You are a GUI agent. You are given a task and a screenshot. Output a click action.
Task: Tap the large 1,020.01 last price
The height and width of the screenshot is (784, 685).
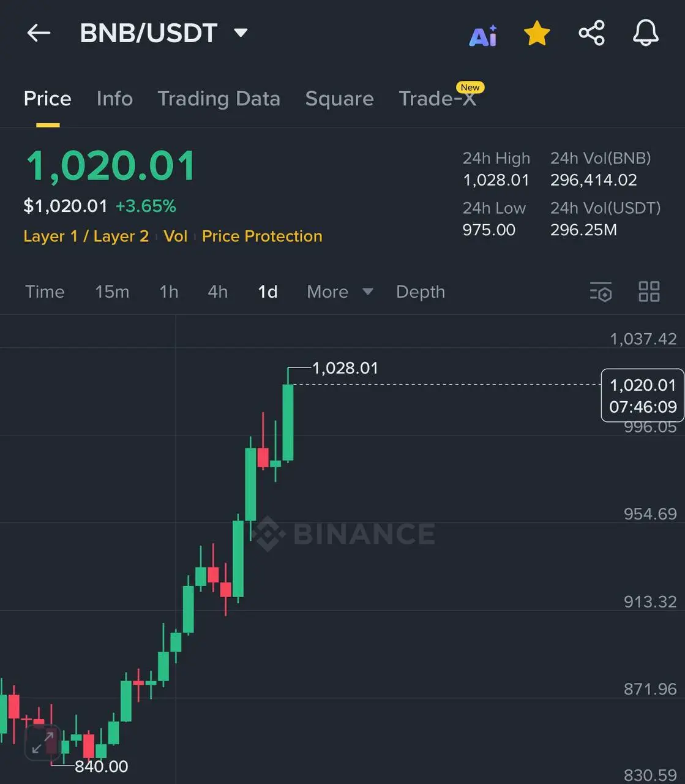[x=111, y=166]
